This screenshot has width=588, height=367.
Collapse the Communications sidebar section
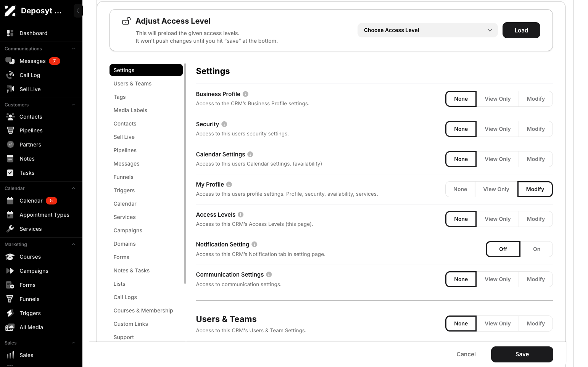click(74, 49)
